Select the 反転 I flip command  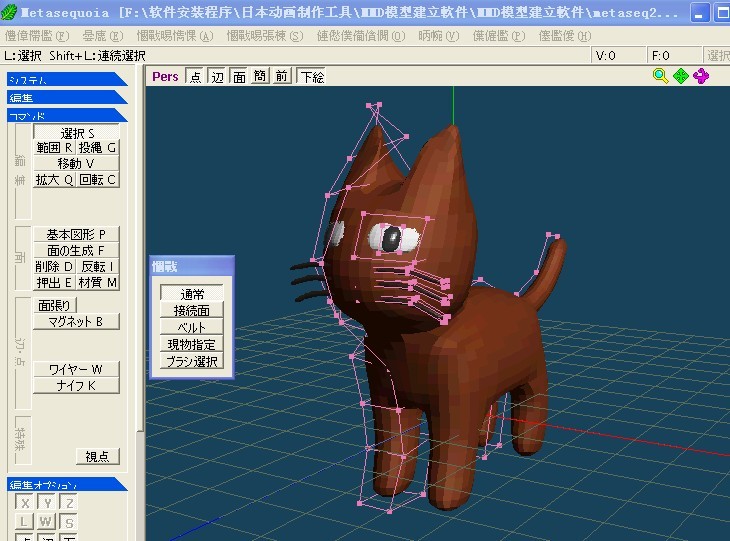[98, 266]
